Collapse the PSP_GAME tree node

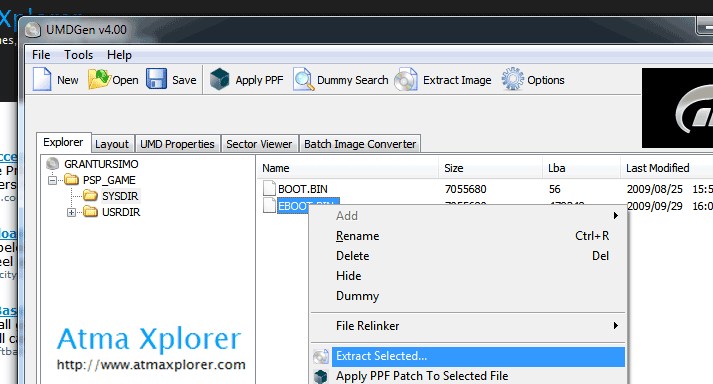tap(53, 180)
